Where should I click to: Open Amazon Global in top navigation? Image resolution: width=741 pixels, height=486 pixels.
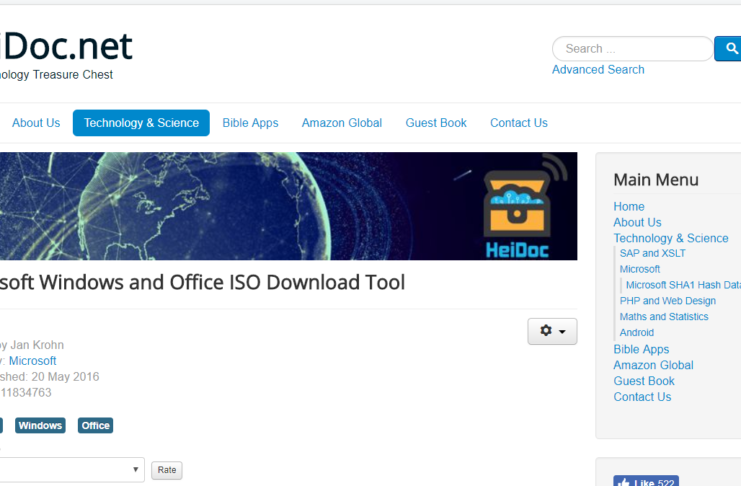click(342, 123)
